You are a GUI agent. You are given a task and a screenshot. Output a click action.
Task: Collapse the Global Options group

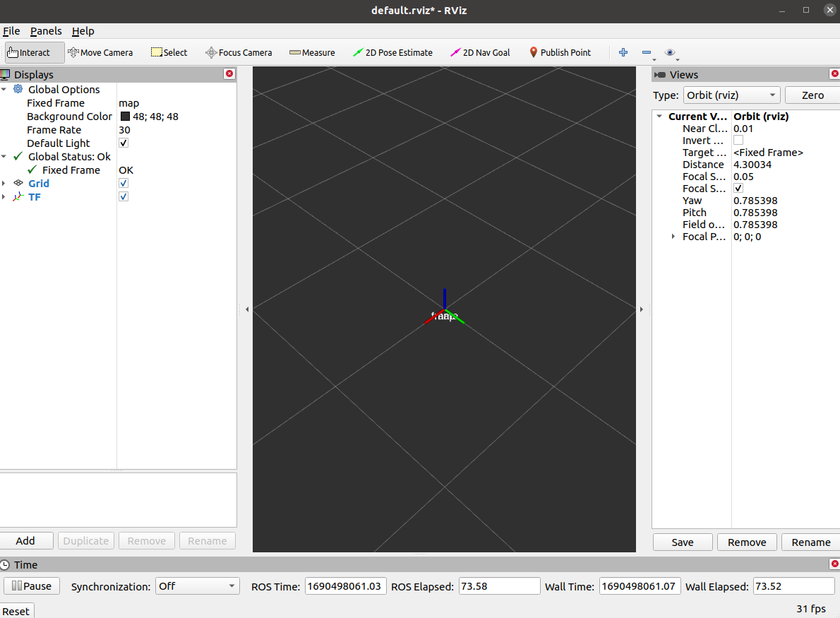point(4,89)
